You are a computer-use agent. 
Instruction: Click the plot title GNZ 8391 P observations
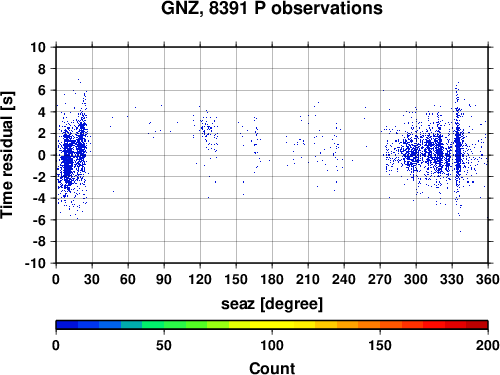click(272, 8)
